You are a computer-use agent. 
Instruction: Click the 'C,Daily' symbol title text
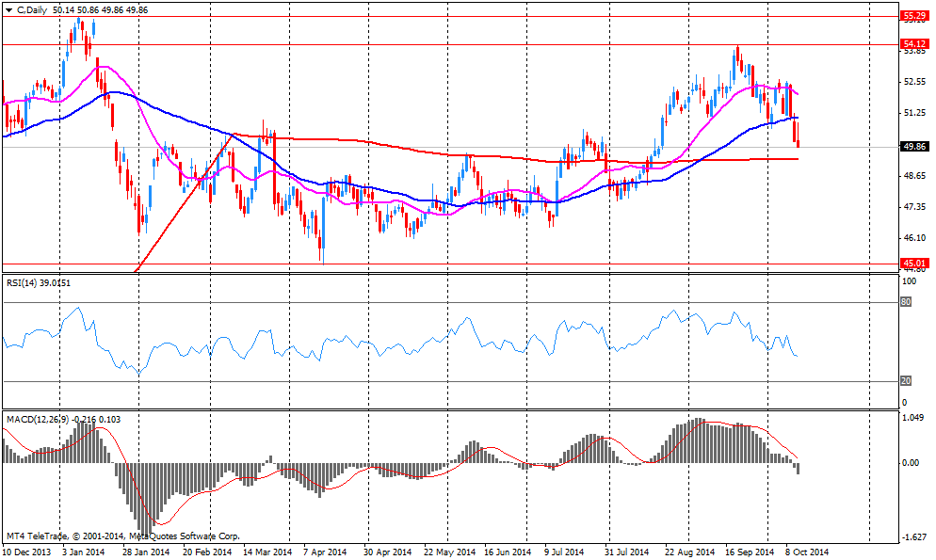[32, 10]
